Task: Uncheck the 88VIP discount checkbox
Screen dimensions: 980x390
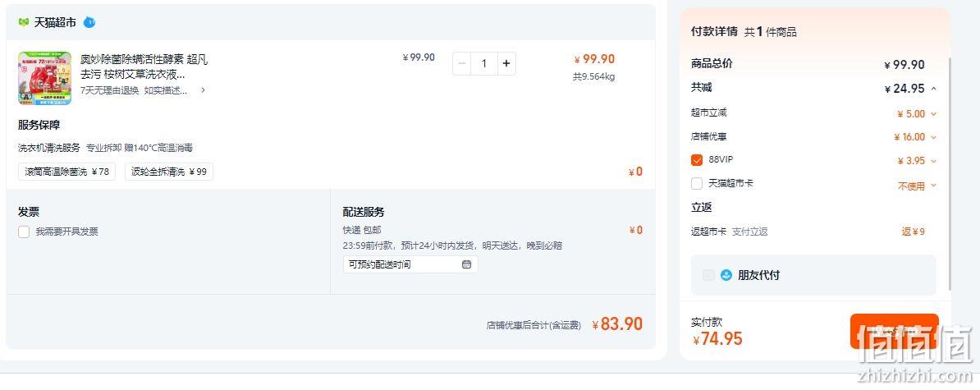Action: (697, 160)
